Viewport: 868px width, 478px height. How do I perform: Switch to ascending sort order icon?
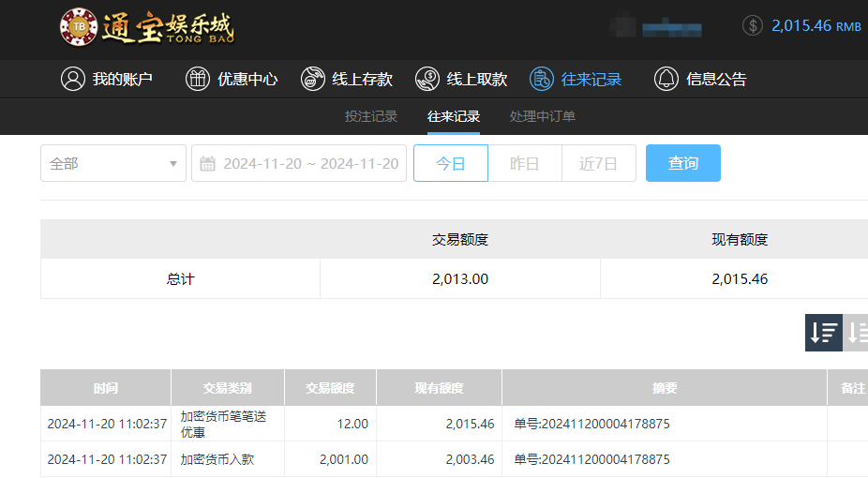[857, 333]
